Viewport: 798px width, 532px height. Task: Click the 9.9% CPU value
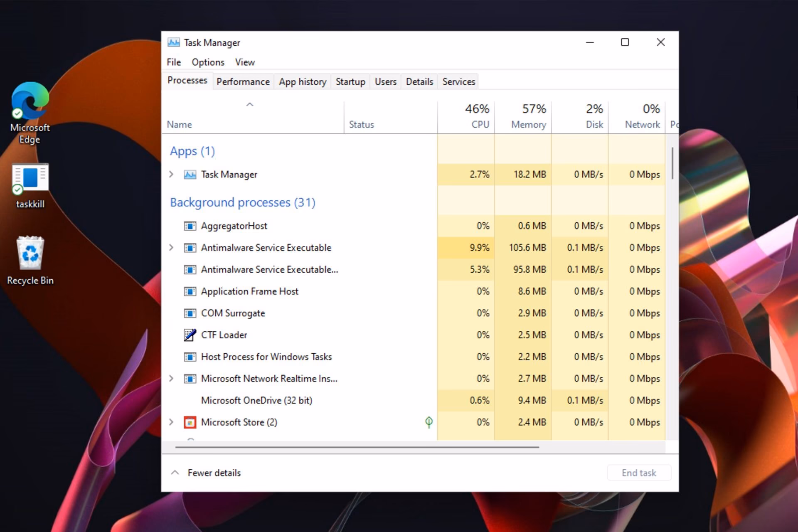480,248
